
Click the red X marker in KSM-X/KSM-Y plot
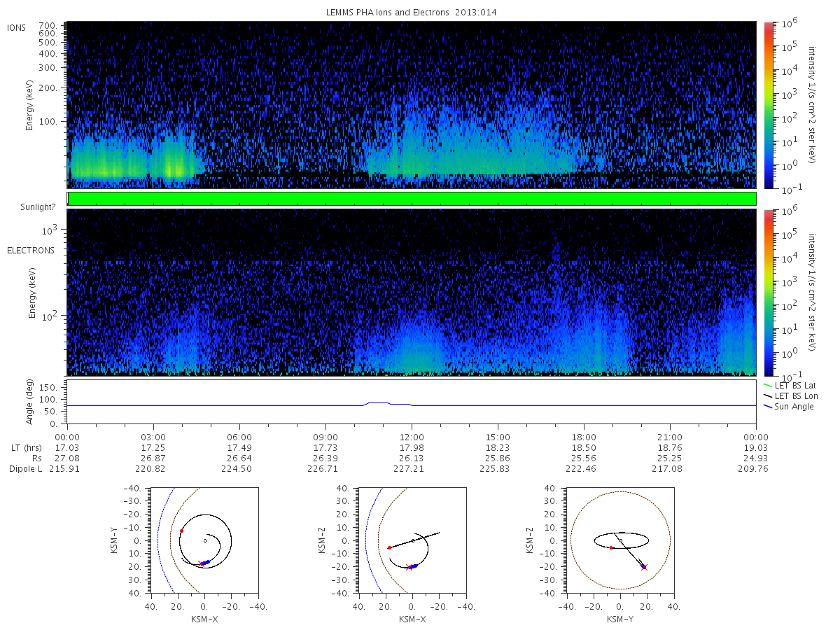coord(202,563)
